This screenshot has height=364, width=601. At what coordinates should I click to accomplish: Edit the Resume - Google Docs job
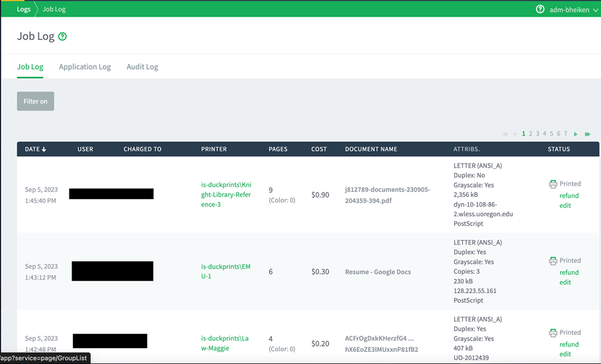pos(565,283)
